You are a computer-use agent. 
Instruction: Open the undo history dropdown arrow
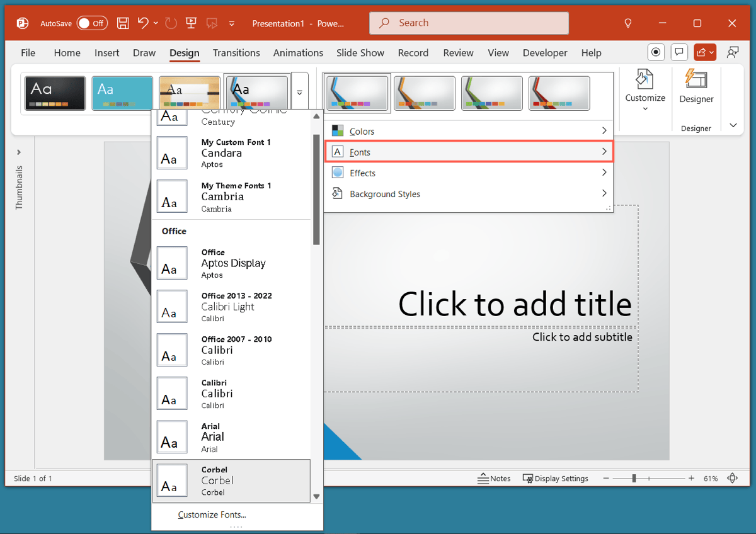point(156,23)
